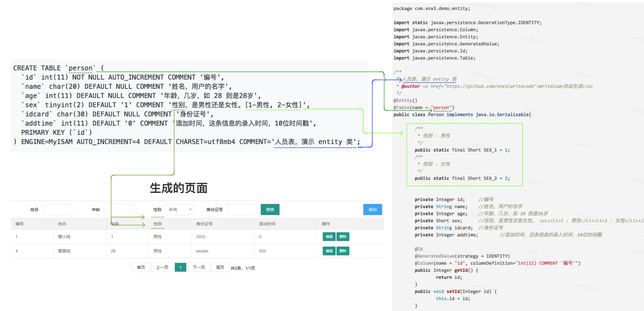The image size is (644, 311).
Task: Click the 身份证号 search input field
Action: (242, 210)
